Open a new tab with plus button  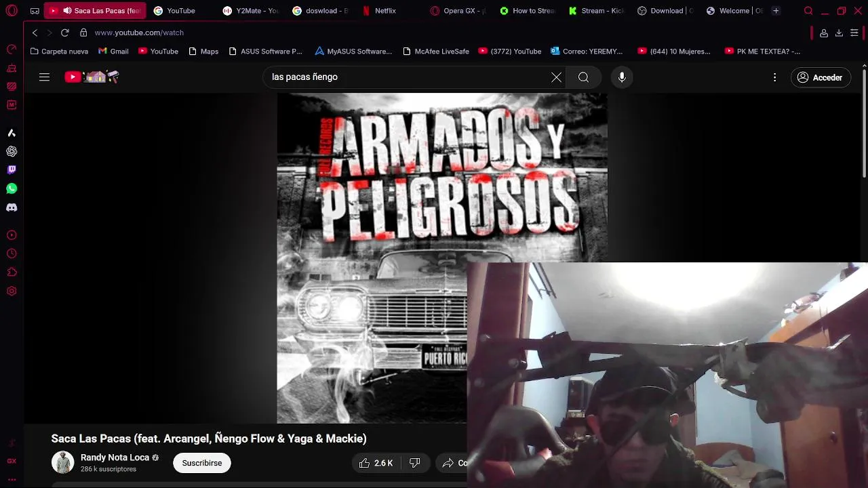776,11
